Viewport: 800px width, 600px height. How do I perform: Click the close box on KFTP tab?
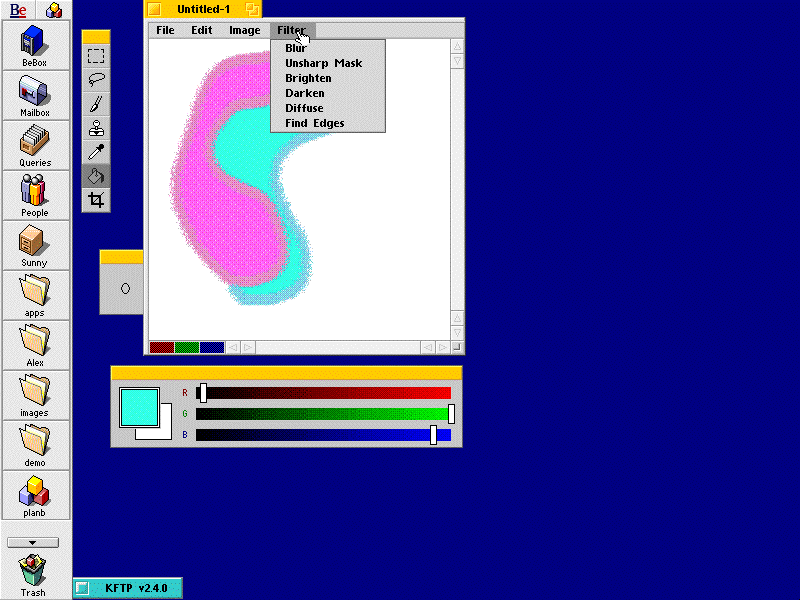click(82, 588)
